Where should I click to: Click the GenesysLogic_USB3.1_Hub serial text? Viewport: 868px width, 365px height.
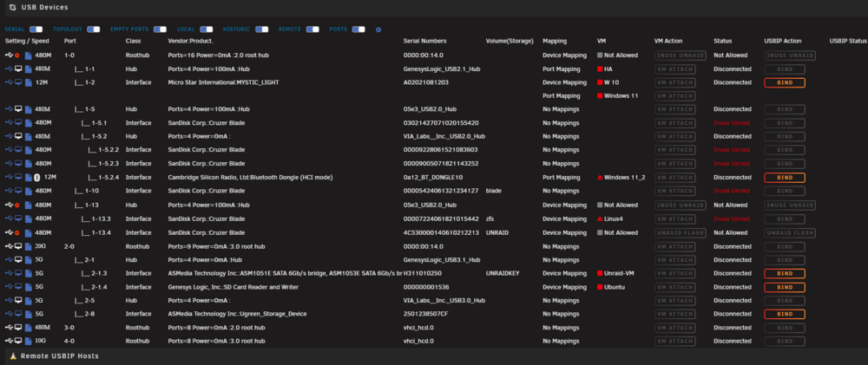(442, 260)
